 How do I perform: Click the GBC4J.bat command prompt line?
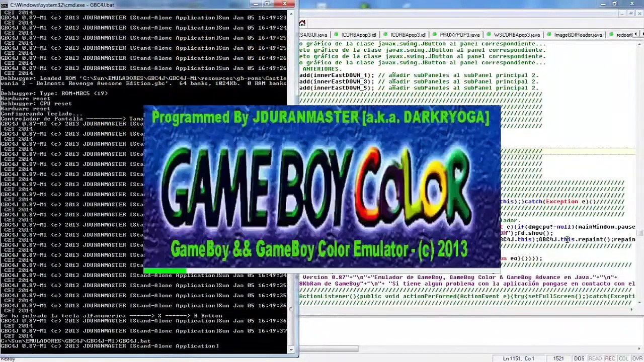(x=75, y=341)
